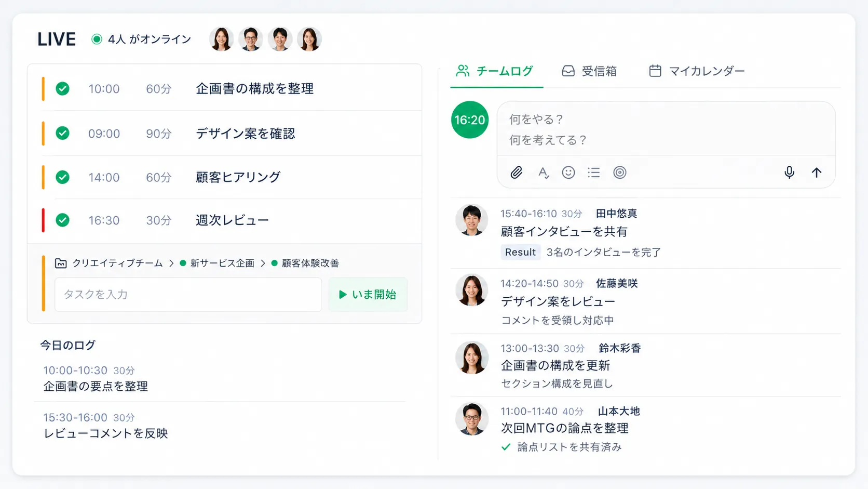Click the タスクを入力 input field
868x489 pixels.
click(x=188, y=295)
